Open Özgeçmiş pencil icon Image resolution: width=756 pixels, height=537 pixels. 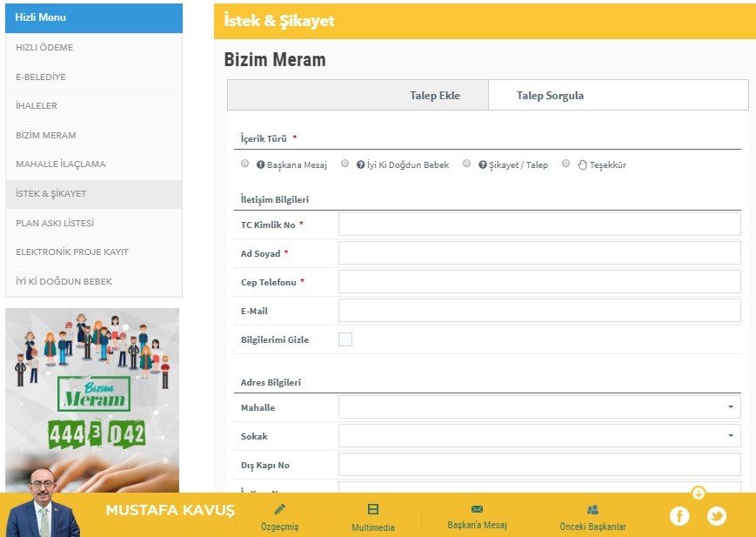tap(279, 509)
